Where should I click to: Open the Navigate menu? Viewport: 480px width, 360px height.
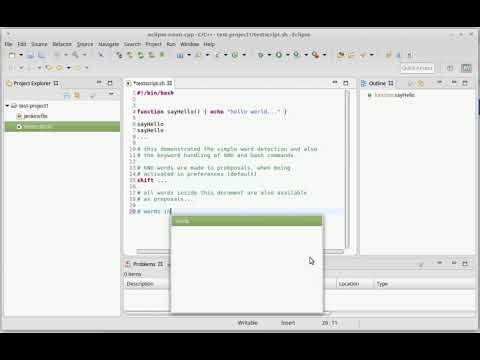pyautogui.click(x=109, y=44)
